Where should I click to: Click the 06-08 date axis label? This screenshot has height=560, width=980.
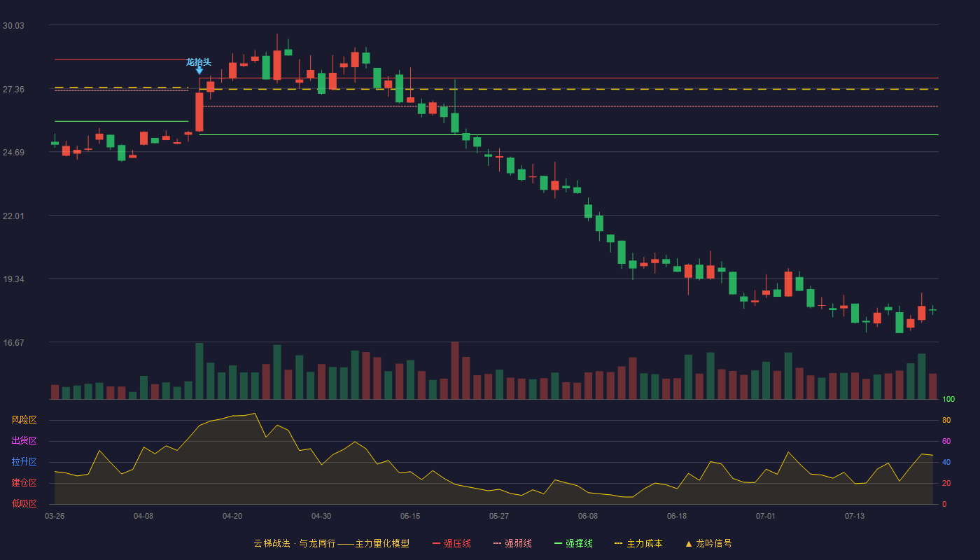[x=588, y=516]
